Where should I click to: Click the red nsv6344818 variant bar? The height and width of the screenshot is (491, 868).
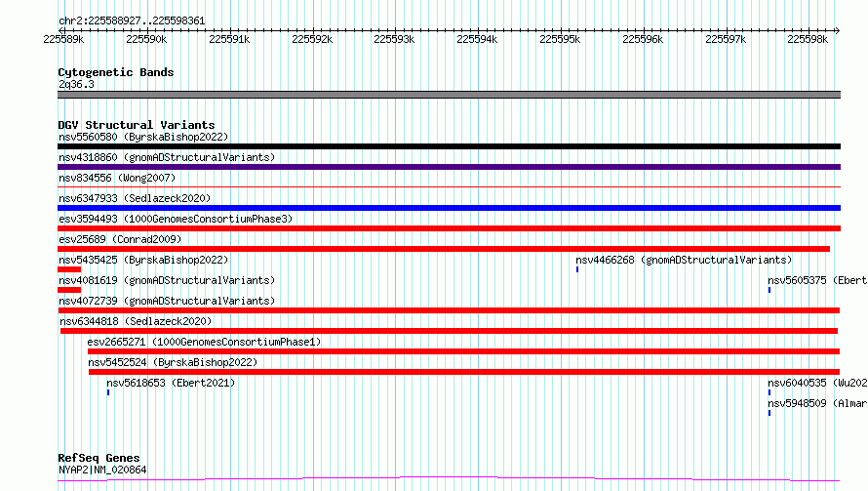[449, 331]
